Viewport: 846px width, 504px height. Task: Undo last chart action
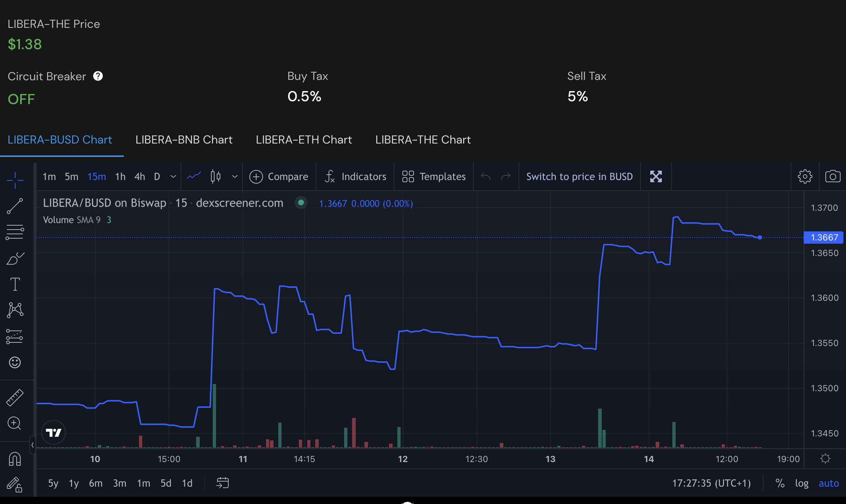(486, 176)
